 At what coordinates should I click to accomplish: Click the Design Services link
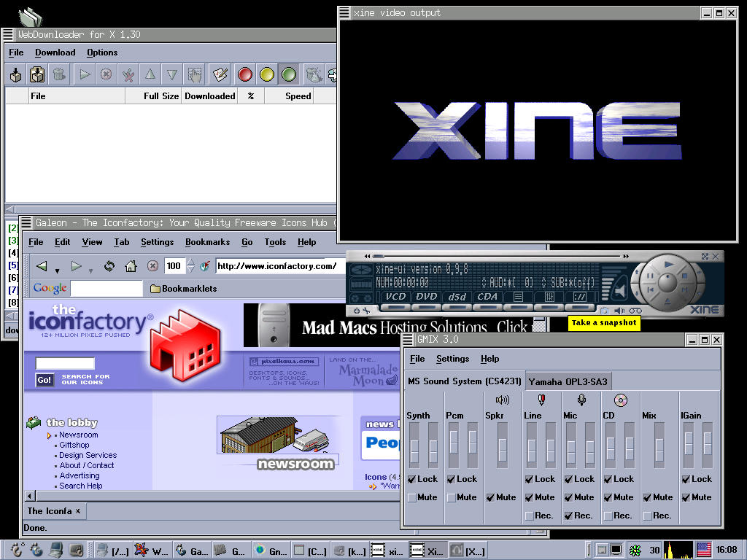click(88, 455)
